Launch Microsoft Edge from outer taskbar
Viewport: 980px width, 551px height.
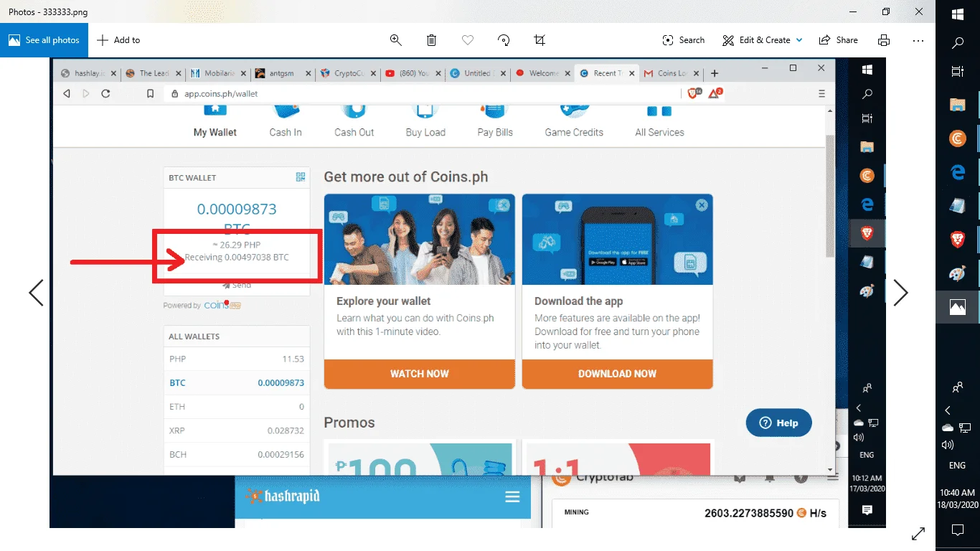click(958, 172)
